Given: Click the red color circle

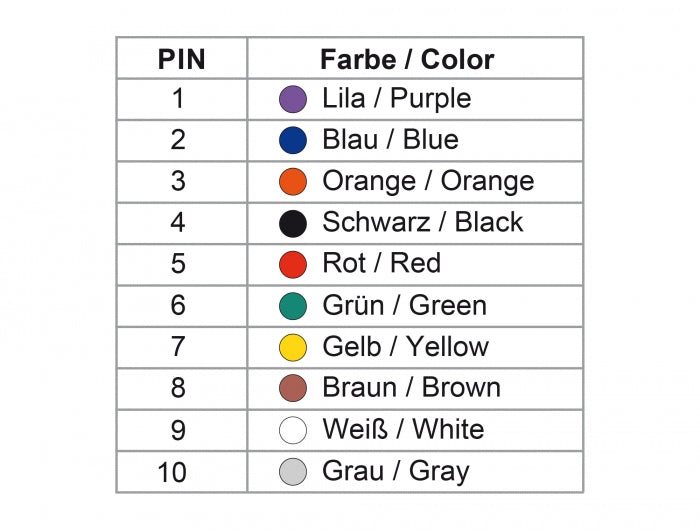Looking at the screenshot, I should [x=292, y=264].
